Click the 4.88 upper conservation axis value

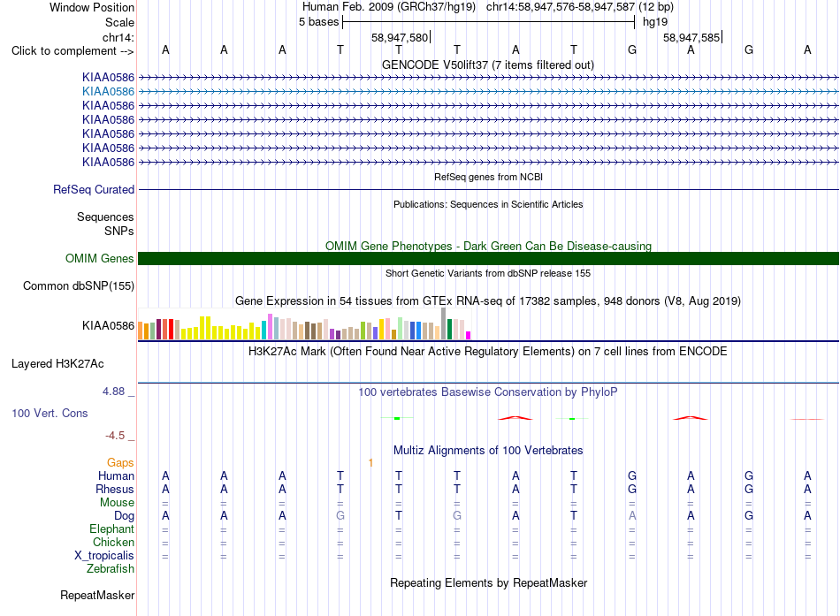pos(114,392)
